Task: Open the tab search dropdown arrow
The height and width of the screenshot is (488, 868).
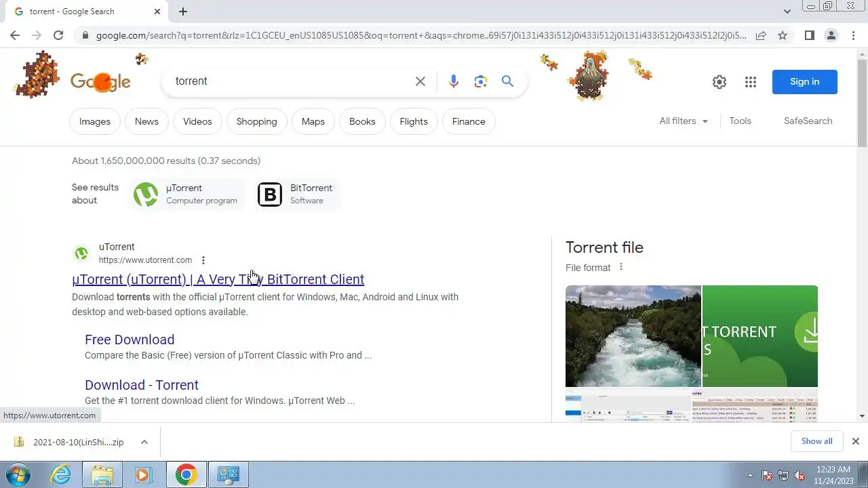Action: (787, 12)
